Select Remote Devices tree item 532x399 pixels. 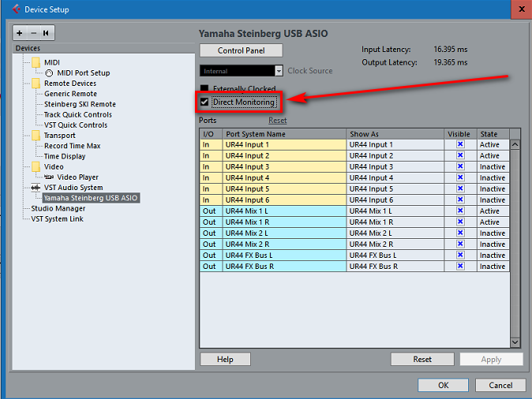(70, 84)
